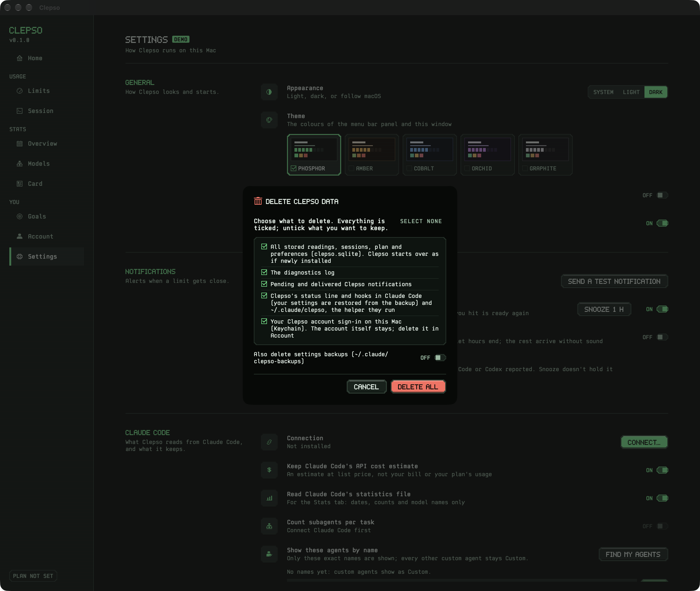Toggle Keep Claude Code's API cost estimate

click(662, 470)
